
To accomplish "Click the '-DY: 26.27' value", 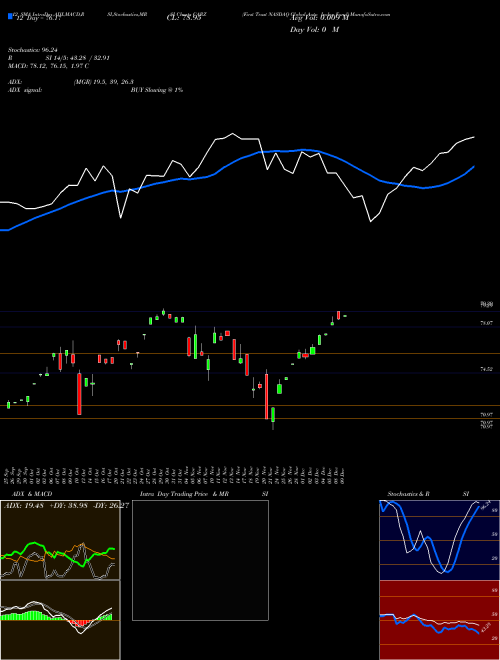I will point(110,506).
